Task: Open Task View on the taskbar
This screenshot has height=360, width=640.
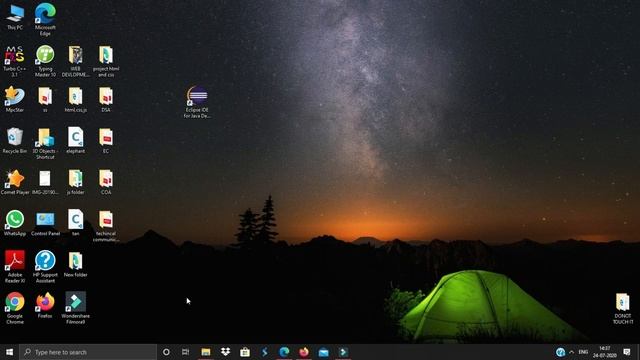Action: click(185, 352)
